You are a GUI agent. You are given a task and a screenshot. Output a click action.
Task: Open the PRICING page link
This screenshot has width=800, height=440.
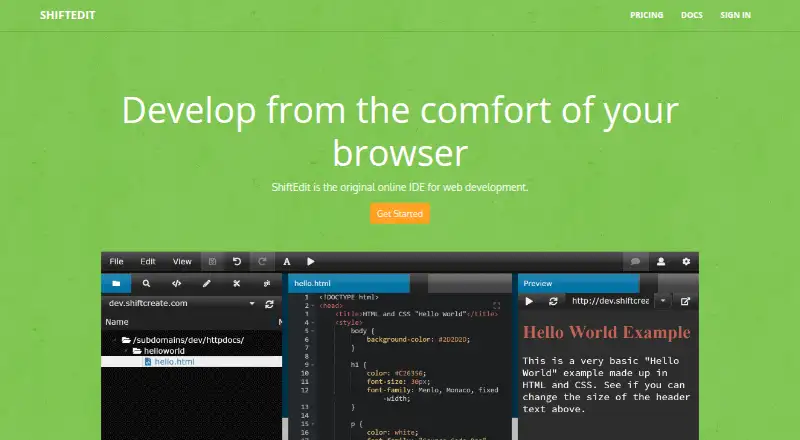[x=646, y=15]
